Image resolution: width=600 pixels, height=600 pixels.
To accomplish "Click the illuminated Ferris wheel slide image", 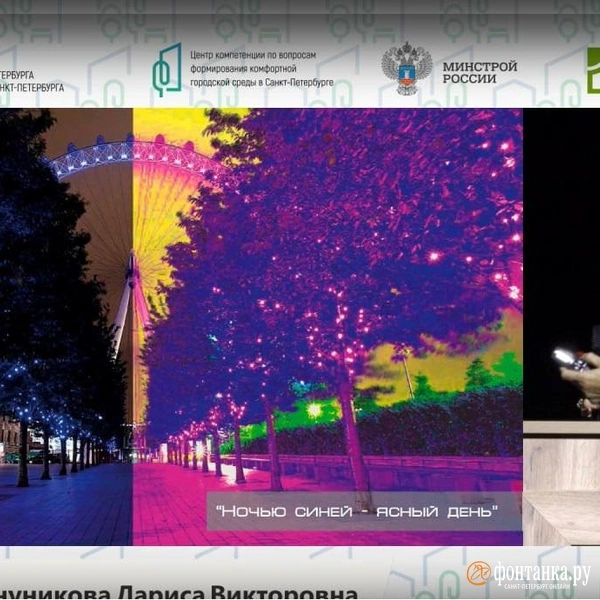I will click(x=261, y=327).
